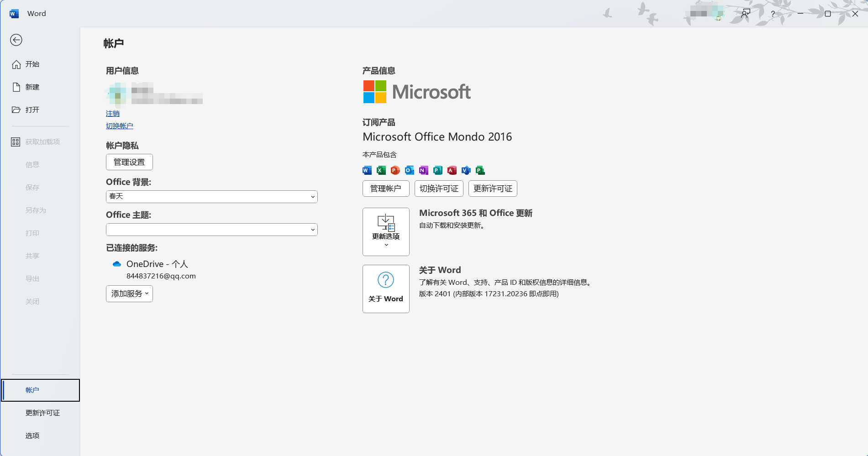Go to 新建 in the left sidebar
Image resolution: width=868 pixels, height=456 pixels.
32,87
